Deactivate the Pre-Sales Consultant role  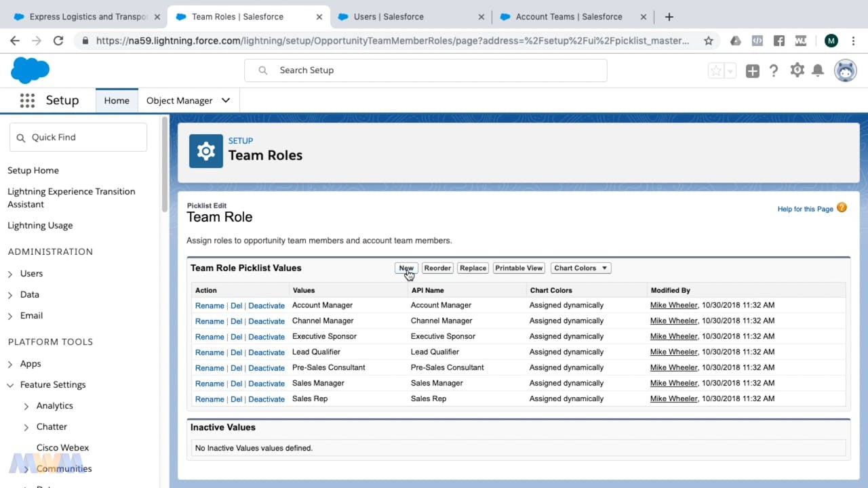pos(267,368)
